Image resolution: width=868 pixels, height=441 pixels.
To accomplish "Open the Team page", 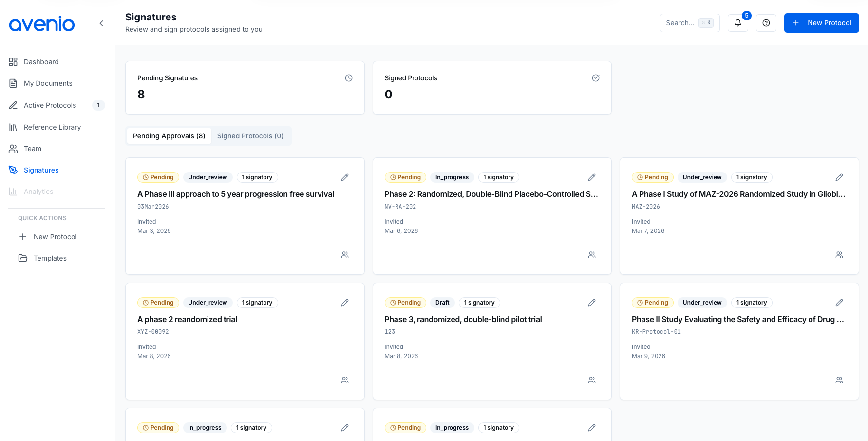I will click(x=57, y=149).
